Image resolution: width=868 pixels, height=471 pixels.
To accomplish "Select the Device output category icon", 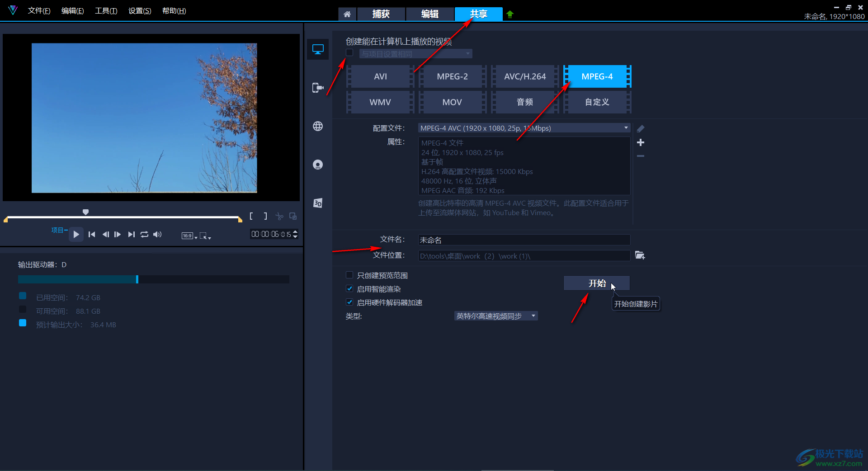I will click(x=318, y=88).
